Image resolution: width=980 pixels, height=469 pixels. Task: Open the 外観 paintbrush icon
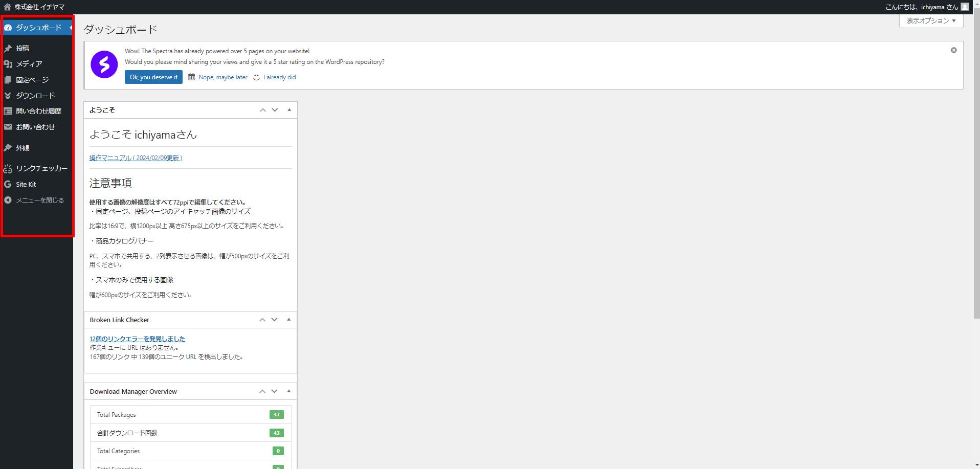pos(8,148)
